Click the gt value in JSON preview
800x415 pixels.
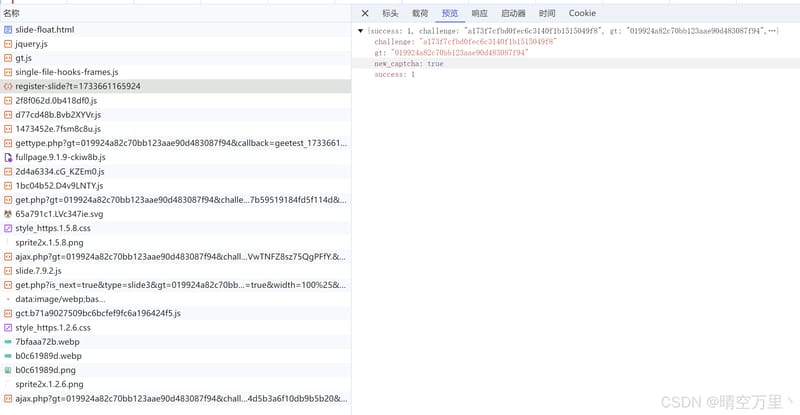point(459,53)
